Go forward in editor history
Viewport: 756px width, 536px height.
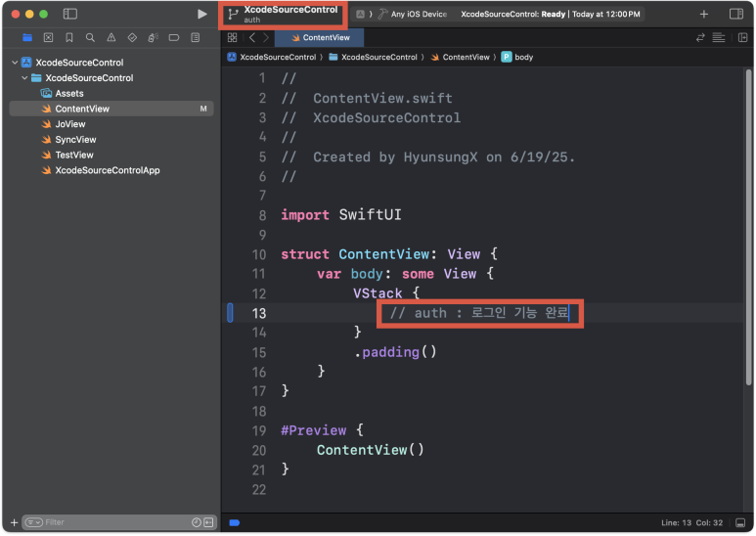266,37
